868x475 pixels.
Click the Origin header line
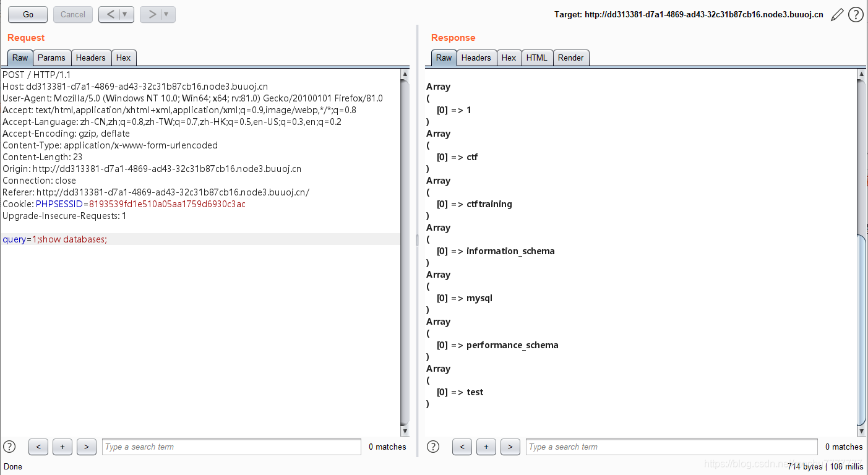[152, 169]
